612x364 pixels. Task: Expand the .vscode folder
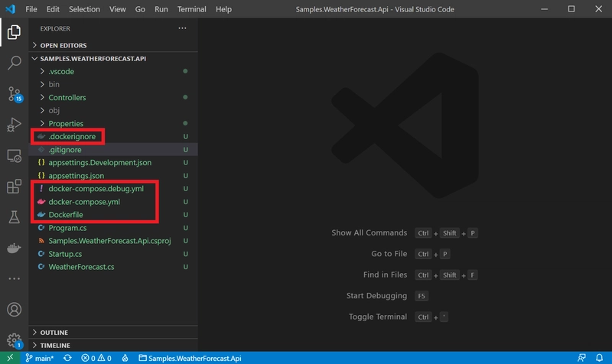113,71
